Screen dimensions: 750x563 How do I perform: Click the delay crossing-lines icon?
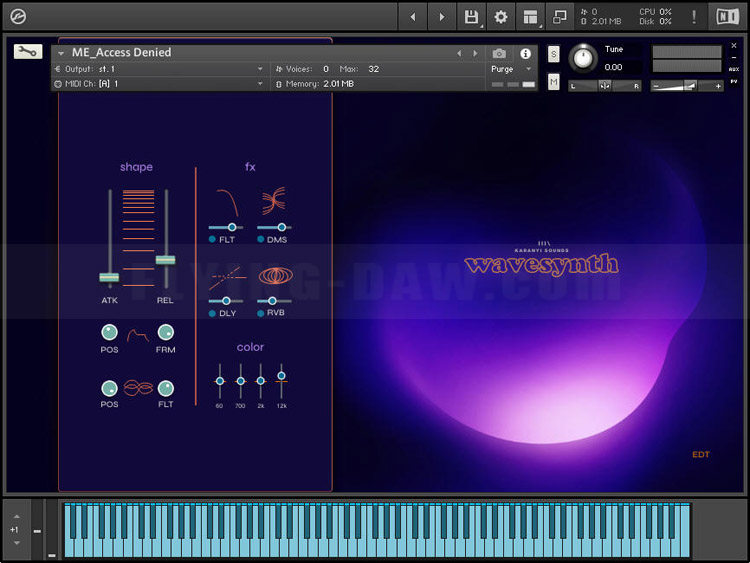coord(227,278)
